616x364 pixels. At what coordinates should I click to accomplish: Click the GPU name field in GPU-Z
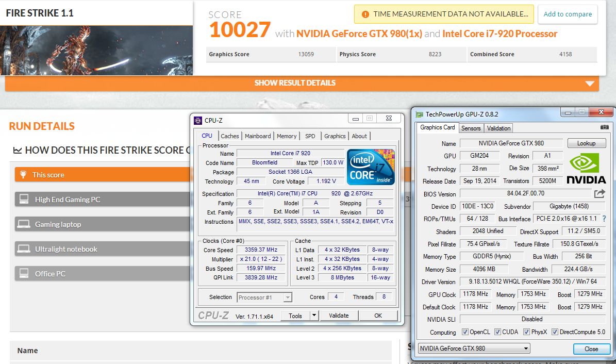511,143
